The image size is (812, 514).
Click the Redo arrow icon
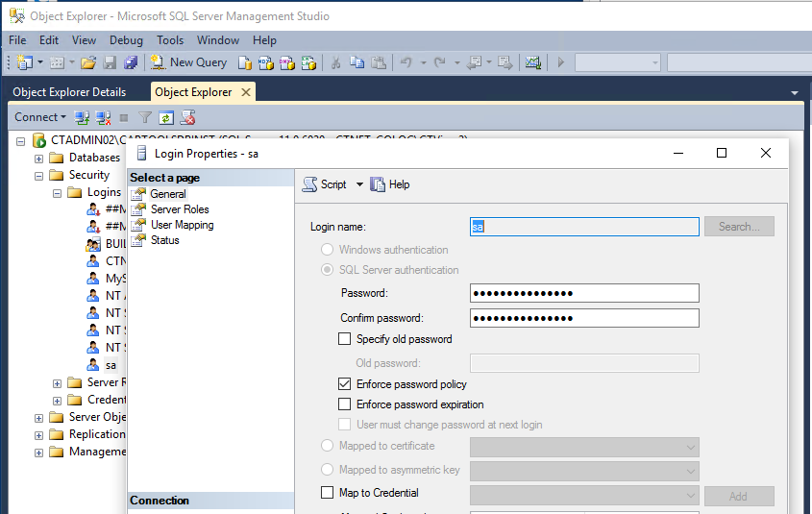tap(440, 62)
